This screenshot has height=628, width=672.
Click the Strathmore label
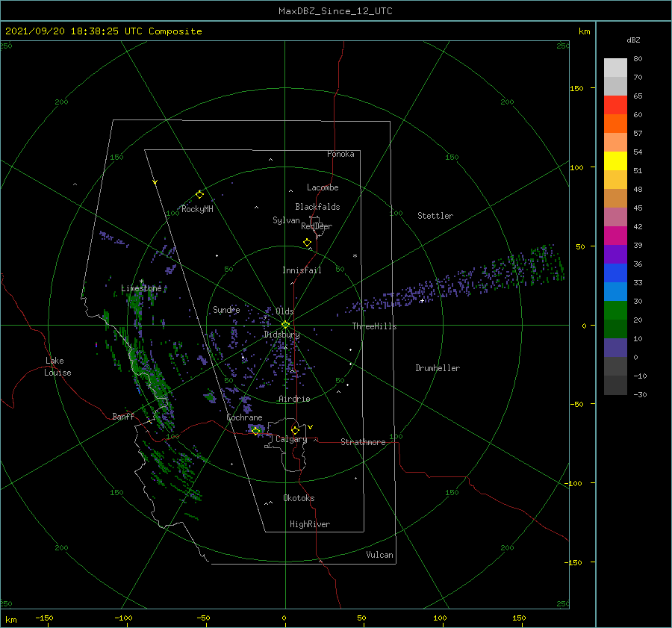point(363,442)
